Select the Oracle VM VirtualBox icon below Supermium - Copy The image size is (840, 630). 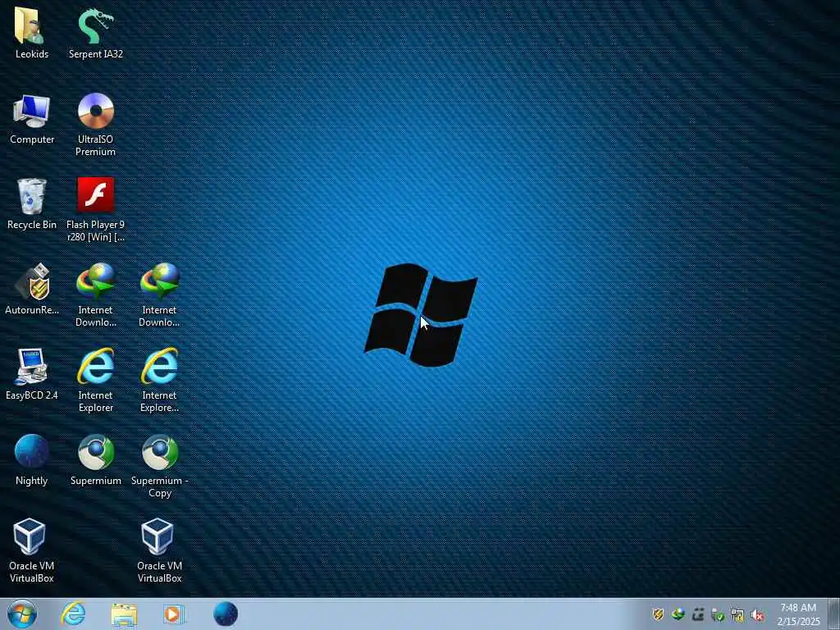(159, 550)
